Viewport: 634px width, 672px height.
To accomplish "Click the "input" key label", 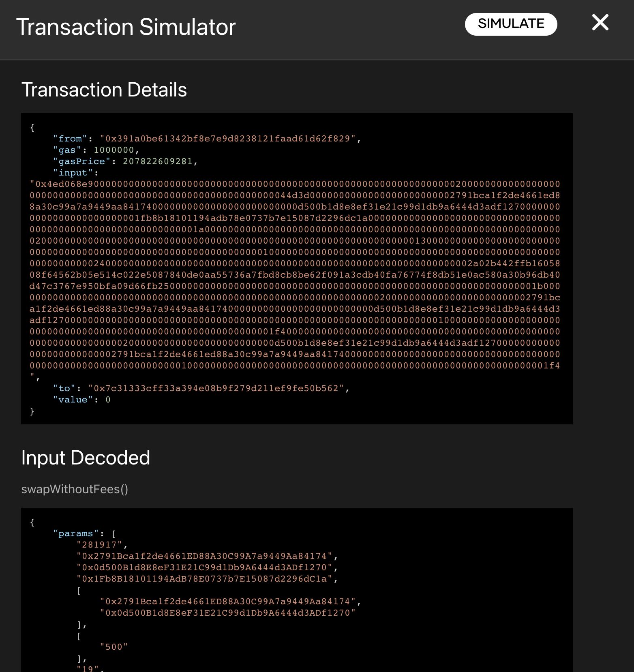I will (73, 173).
